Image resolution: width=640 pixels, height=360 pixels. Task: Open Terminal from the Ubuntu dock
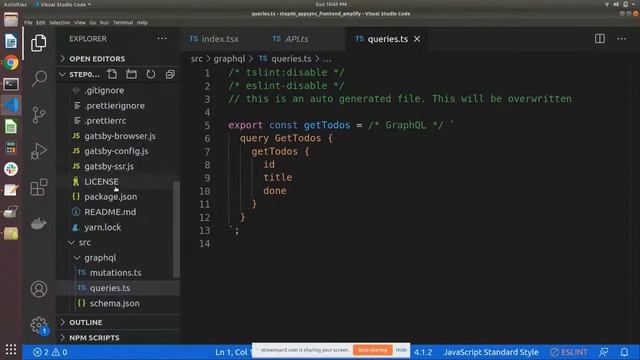11,84
